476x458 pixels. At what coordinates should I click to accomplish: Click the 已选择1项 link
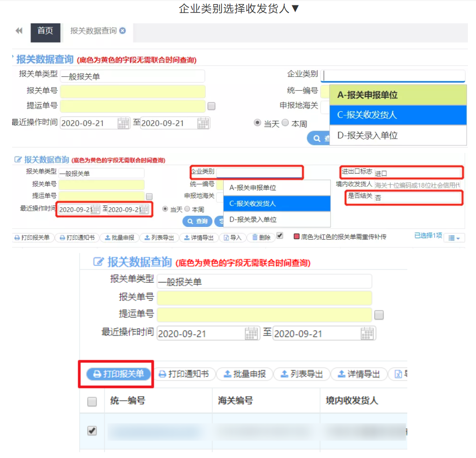(x=428, y=236)
